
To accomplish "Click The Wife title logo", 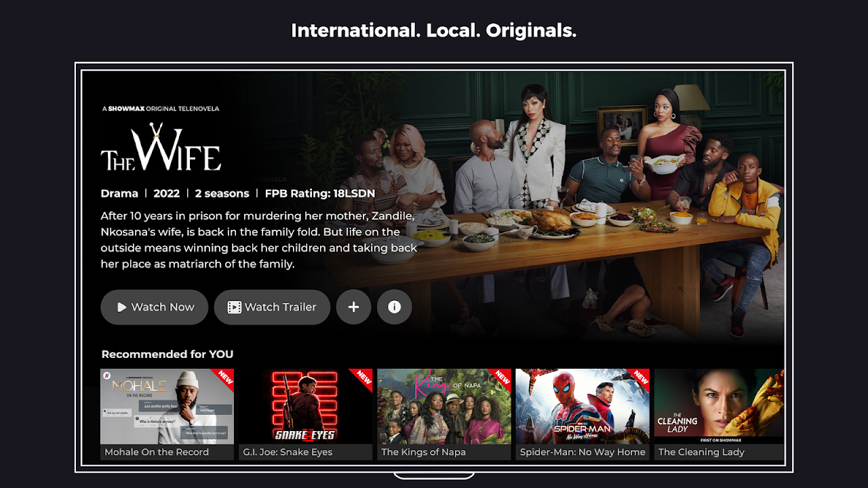I will [x=161, y=147].
